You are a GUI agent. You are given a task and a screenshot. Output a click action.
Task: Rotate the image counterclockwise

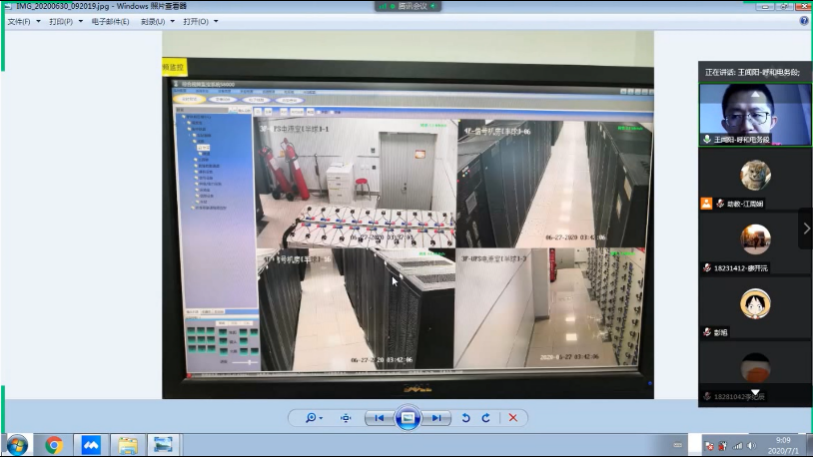pyautogui.click(x=466, y=418)
